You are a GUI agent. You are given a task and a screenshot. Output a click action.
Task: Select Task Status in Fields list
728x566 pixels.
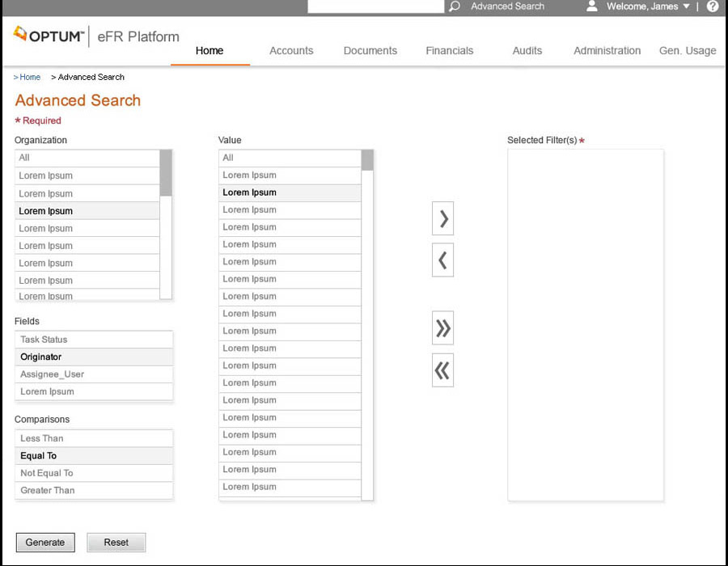tap(93, 340)
